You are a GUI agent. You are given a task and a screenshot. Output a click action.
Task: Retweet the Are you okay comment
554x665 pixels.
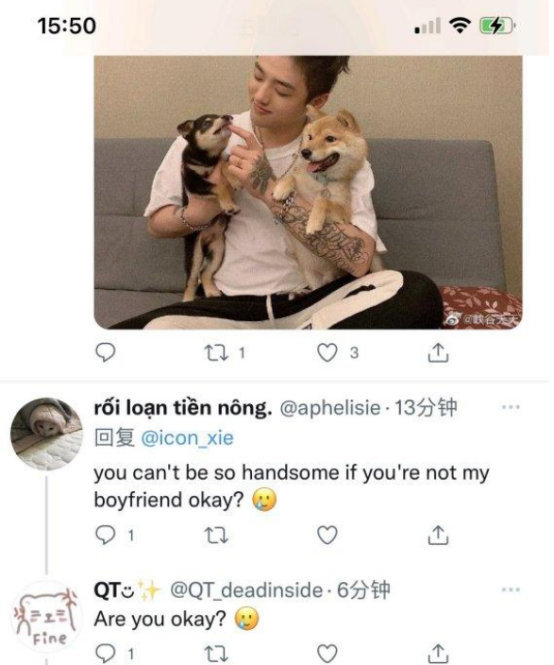pyautogui.click(x=216, y=654)
